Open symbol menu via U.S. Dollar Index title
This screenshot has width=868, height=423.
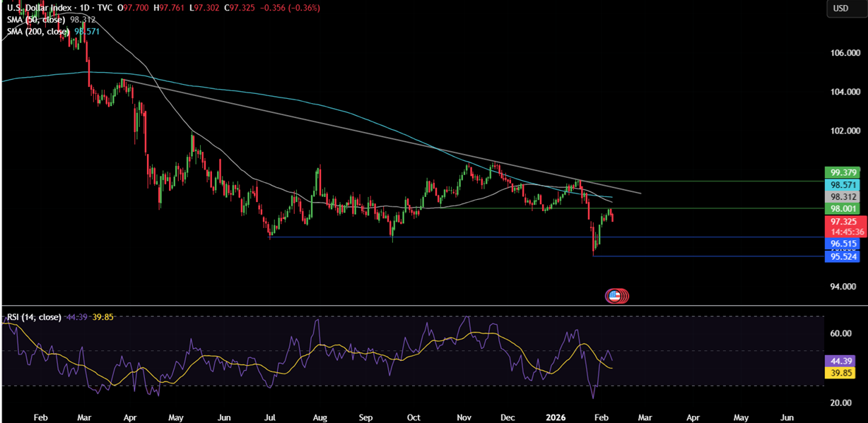pyautogui.click(x=39, y=8)
